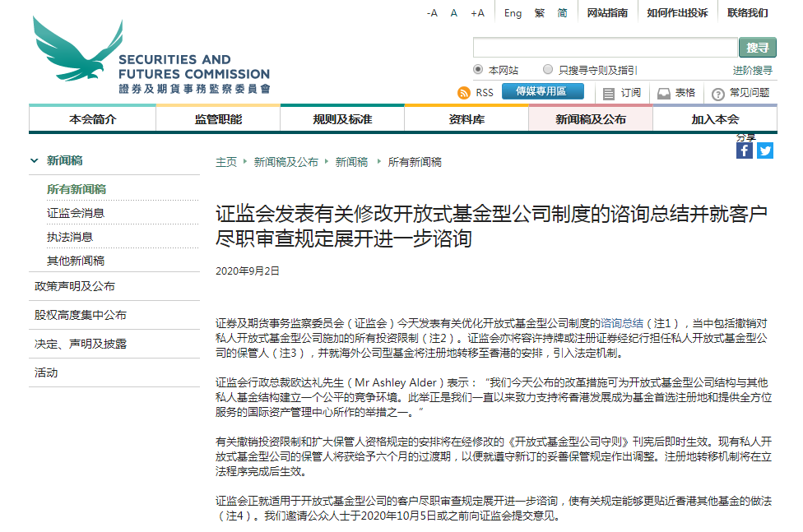Decrease font size with -A
Image resolution: width=803 pixels, height=532 pixels.
[432, 13]
